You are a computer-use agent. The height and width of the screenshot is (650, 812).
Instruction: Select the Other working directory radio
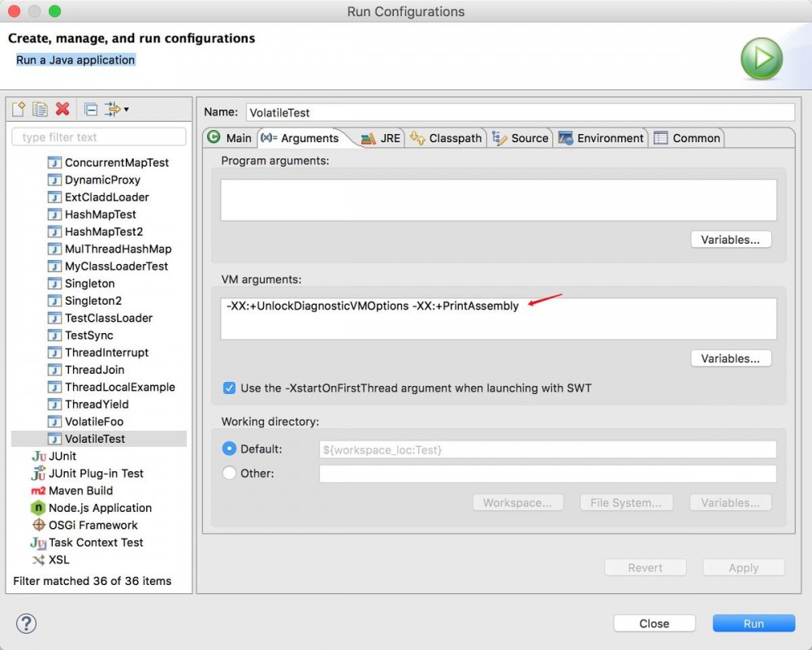[x=230, y=473]
